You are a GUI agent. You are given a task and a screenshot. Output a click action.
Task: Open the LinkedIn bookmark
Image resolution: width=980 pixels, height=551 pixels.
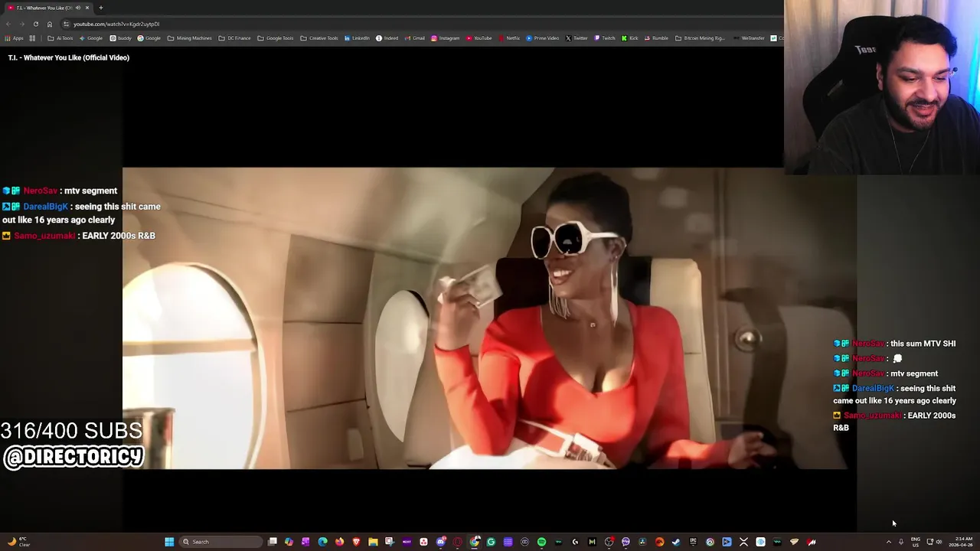point(357,38)
